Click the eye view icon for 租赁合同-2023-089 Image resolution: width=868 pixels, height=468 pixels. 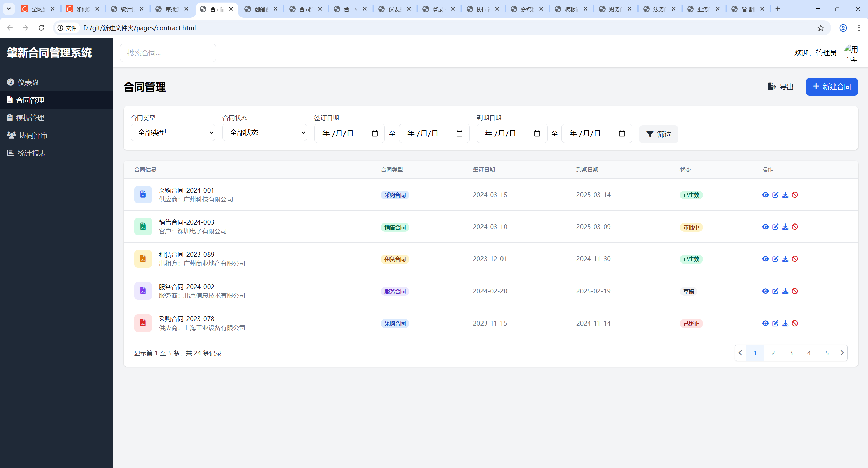point(765,259)
